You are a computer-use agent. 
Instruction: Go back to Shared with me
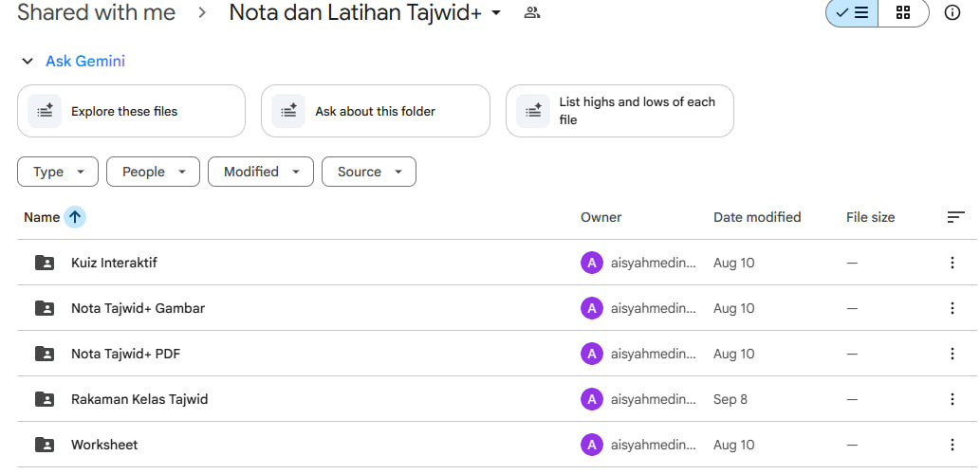96,13
